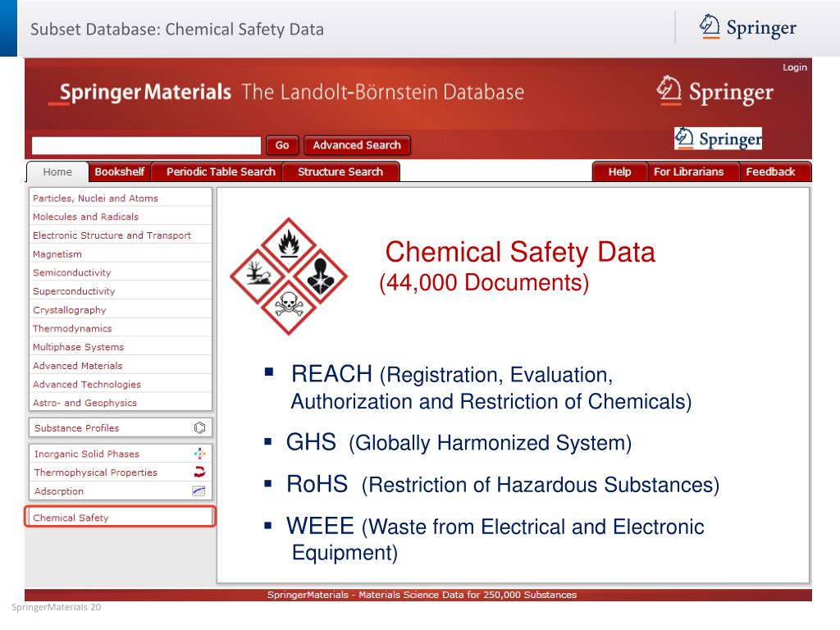The image size is (840, 630).
Task: Click the (44,000 Documents) text
Action: coord(484,282)
